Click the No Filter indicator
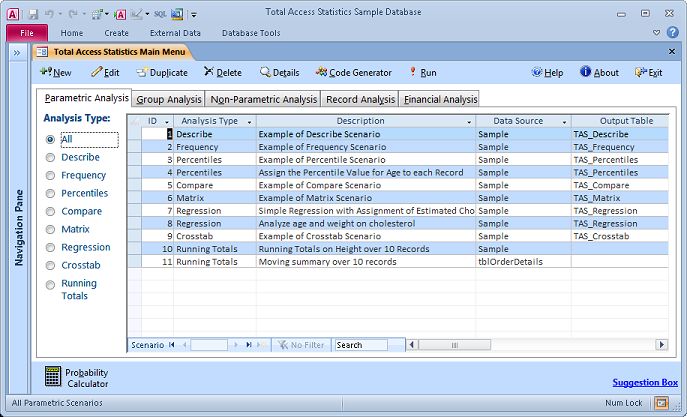The height and width of the screenshot is (417, 687). coord(301,345)
